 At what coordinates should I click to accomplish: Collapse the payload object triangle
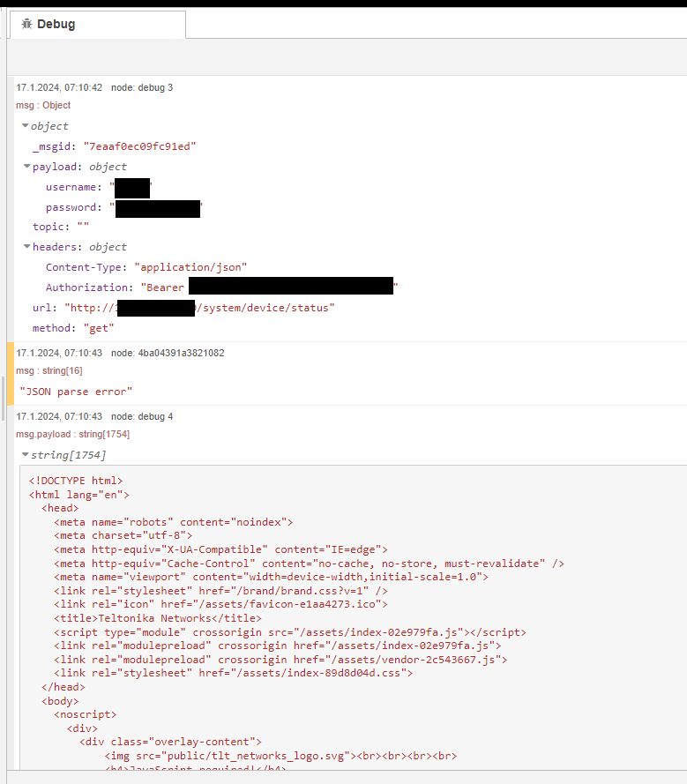[27, 167]
